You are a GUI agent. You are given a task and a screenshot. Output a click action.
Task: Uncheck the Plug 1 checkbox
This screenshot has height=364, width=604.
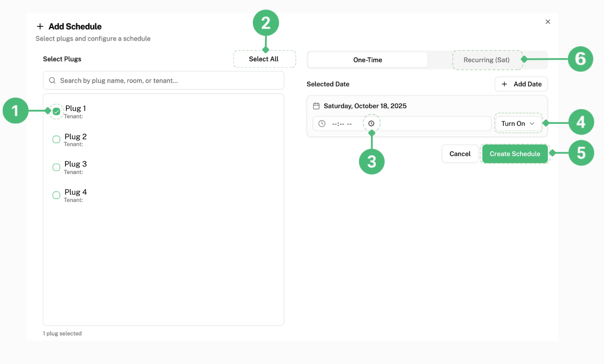pyautogui.click(x=56, y=112)
